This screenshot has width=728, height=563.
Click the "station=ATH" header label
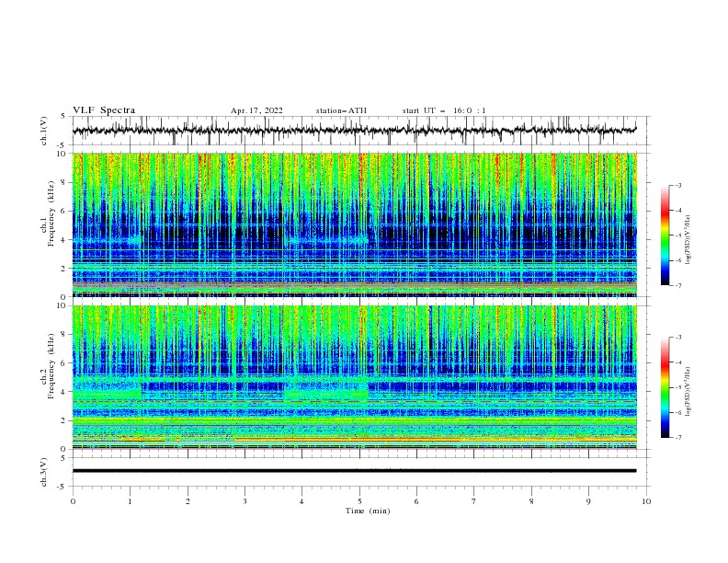[341, 110]
